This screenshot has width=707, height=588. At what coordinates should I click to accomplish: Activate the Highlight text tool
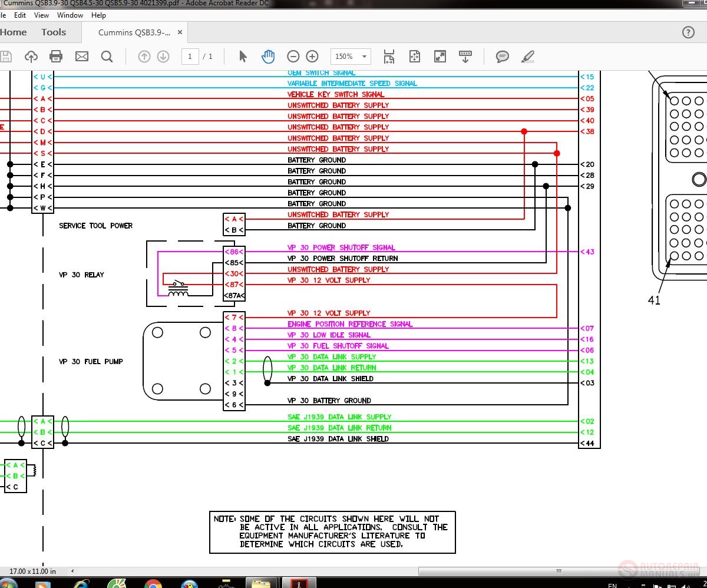tap(528, 56)
